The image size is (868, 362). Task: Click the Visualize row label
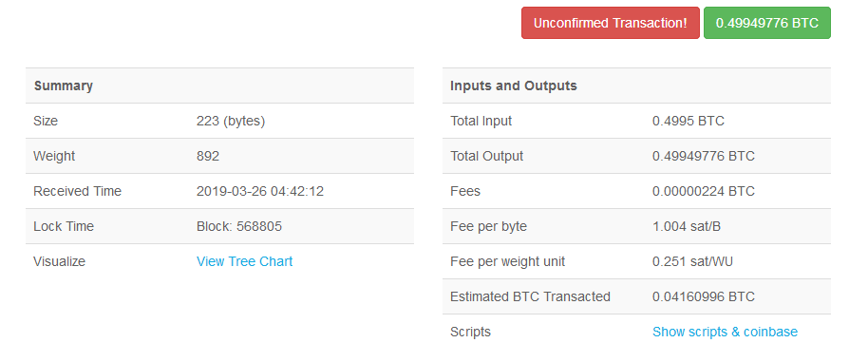click(x=59, y=261)
